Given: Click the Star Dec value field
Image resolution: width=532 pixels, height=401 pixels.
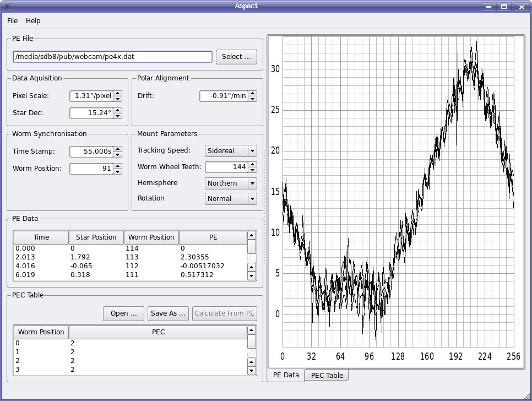Looking at the screenshot, I should [91, 113].
